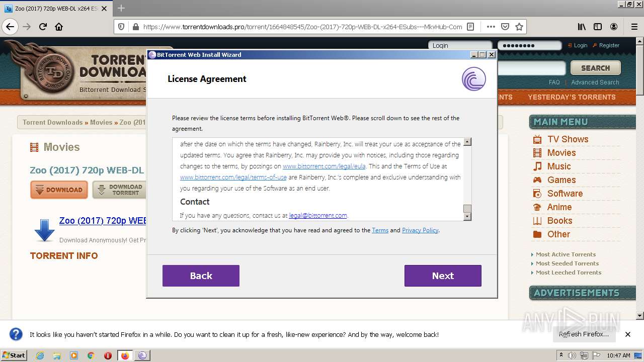Open Games in the main menu
The image size is (644, 362).
pyautogui.click(x=561, y=180)
